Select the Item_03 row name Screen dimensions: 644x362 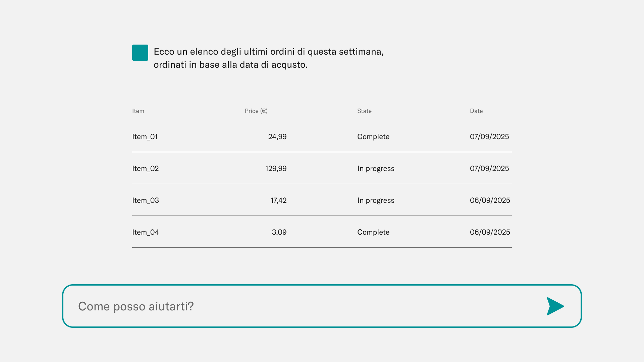pos(146,200)
